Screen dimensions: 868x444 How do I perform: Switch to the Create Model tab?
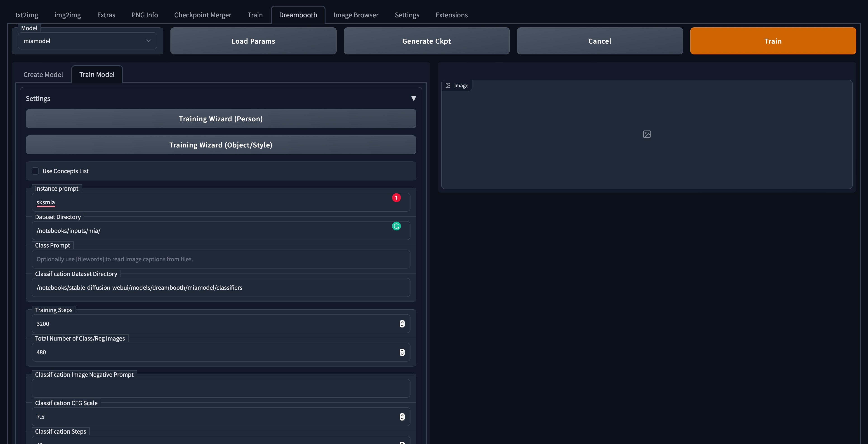(43, 75)
